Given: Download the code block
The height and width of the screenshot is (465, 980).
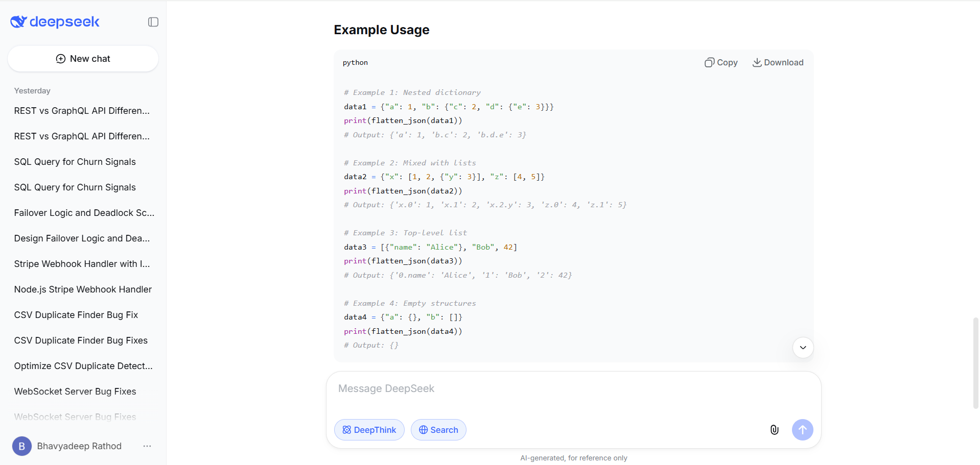Looking at the screenshot, I should (778, 62).
